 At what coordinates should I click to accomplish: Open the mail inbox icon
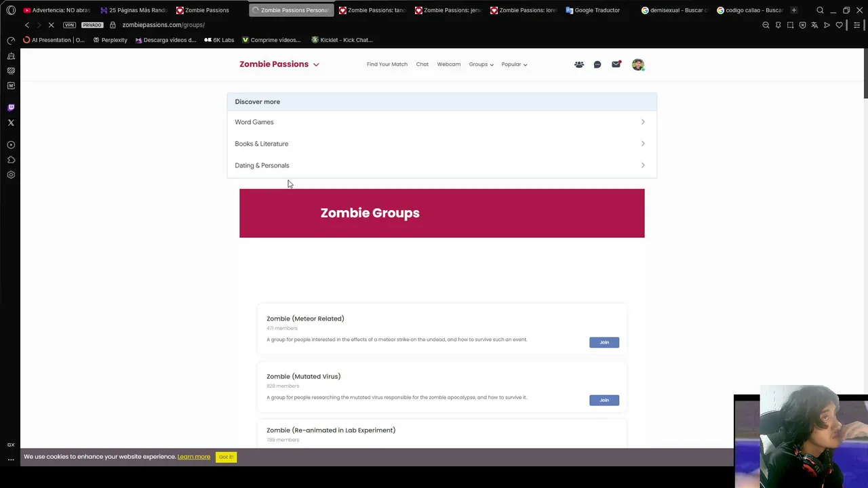pyautogui.click(x=616, y=64)
